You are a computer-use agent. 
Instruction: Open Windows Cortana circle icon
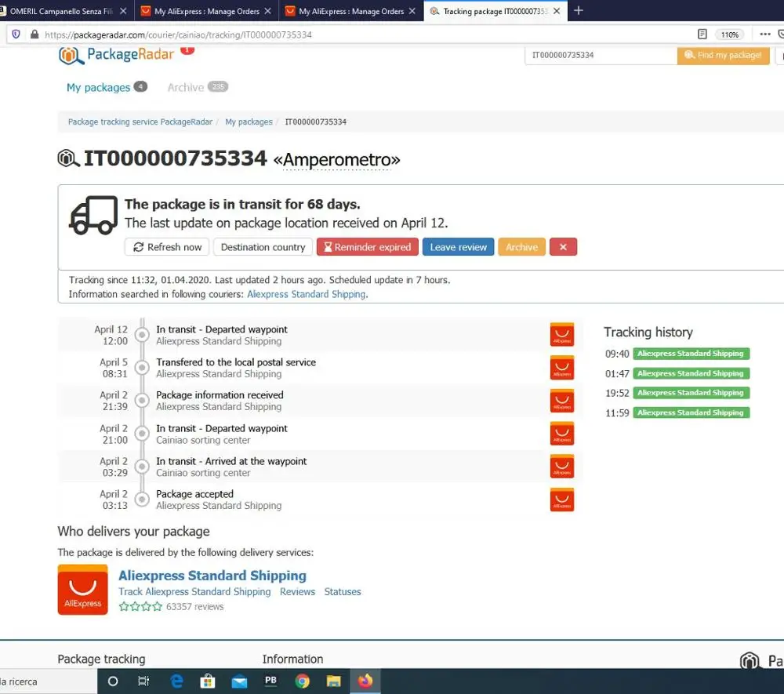(113, 681)
